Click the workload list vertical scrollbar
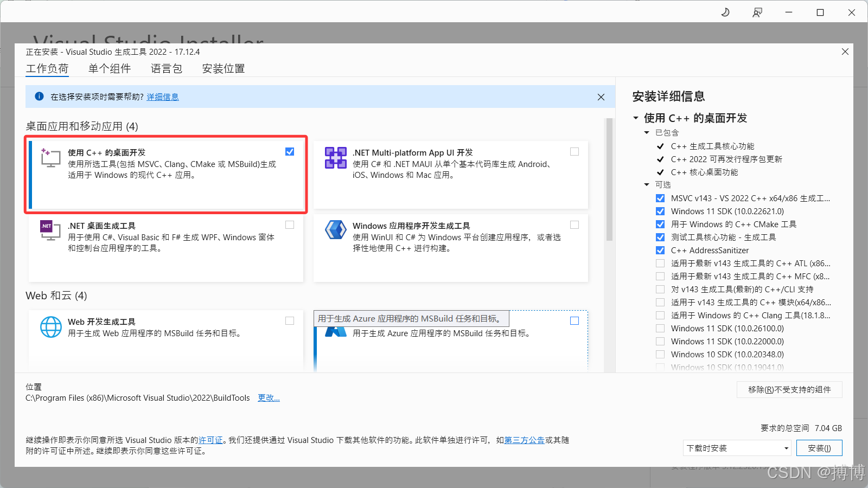868x488 pixels. [x=609, y=179]
